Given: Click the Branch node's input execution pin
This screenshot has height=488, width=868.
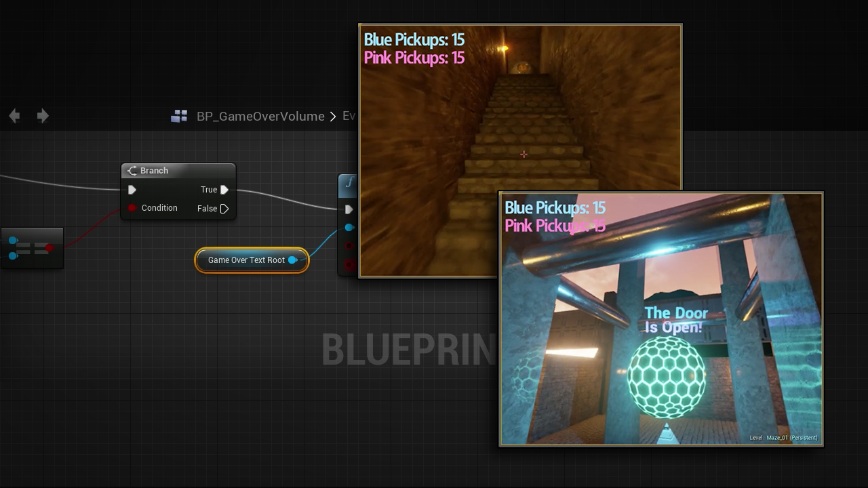Looking at the screenshot, I should click(132, 190).
